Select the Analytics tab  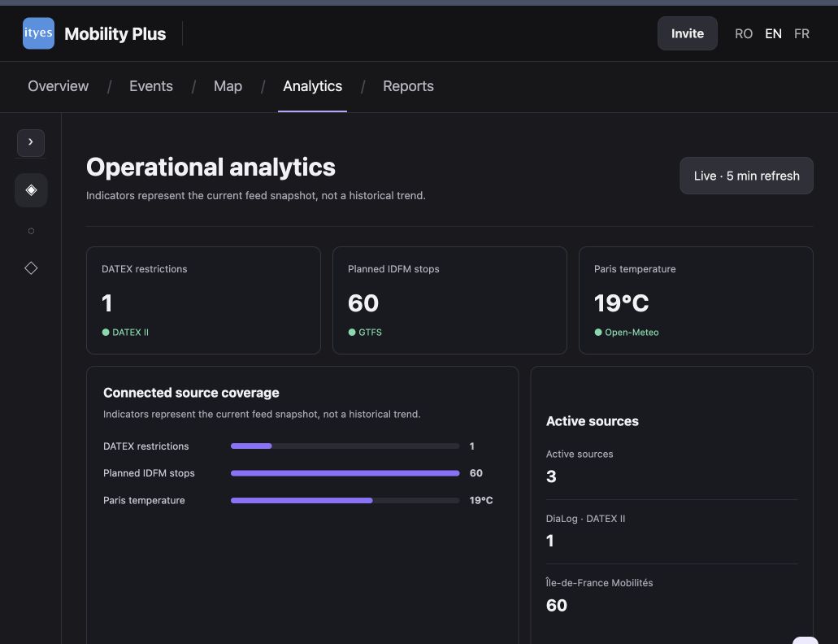[313, 86]
